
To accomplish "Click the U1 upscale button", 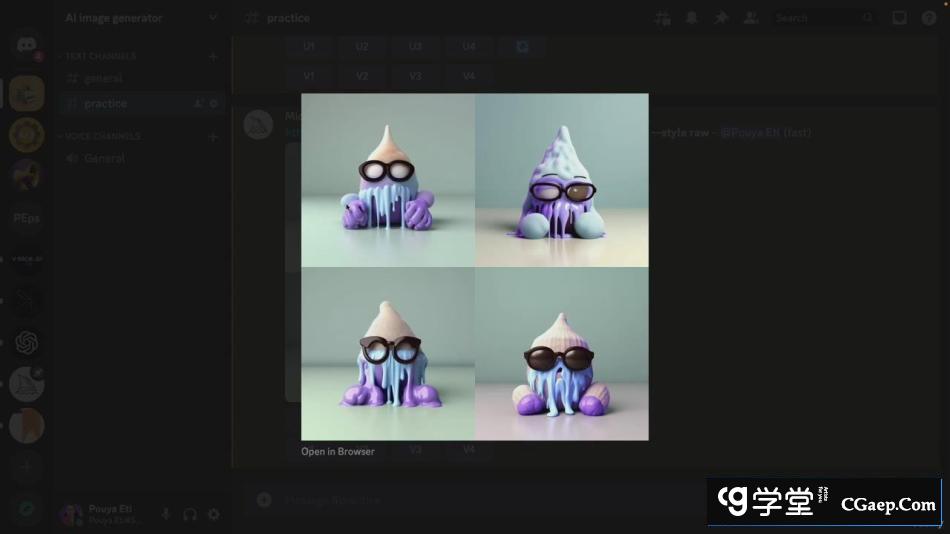I will click(309, 46).
